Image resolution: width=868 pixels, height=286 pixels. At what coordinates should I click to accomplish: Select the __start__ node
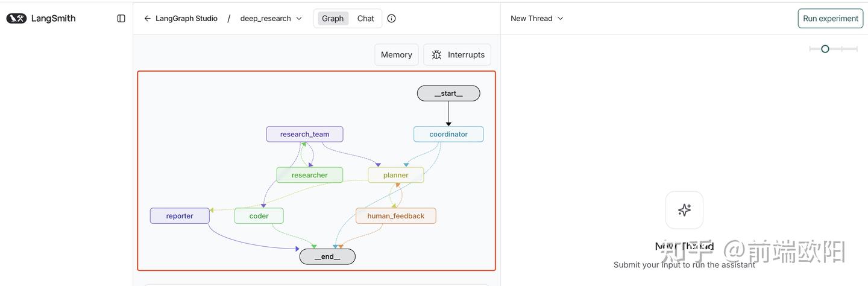tap(448, 94)
